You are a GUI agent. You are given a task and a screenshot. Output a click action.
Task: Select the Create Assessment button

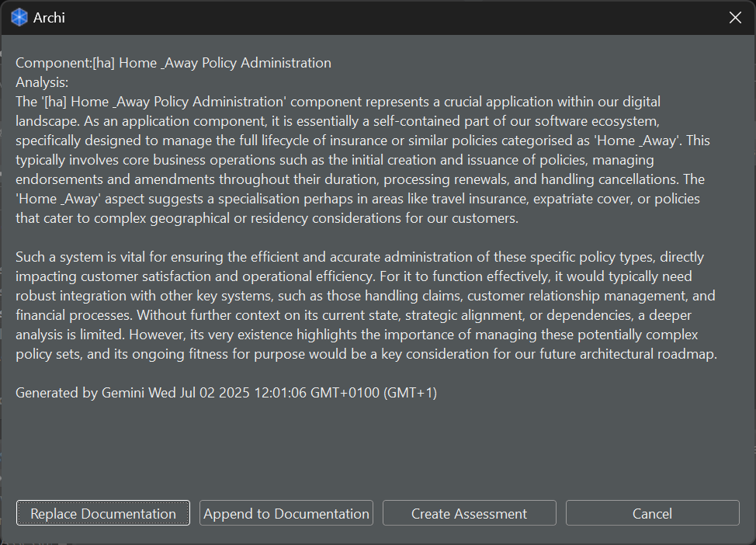coord(469,513)
